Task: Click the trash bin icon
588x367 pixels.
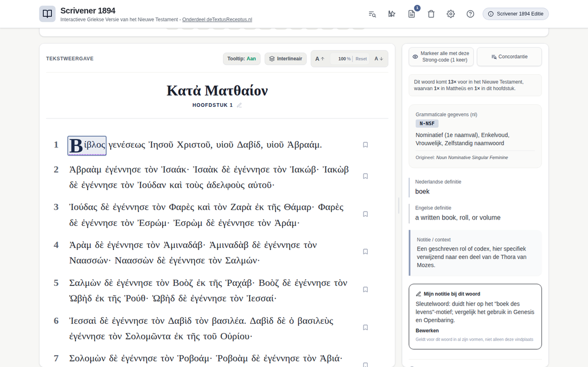Action: 431,14
